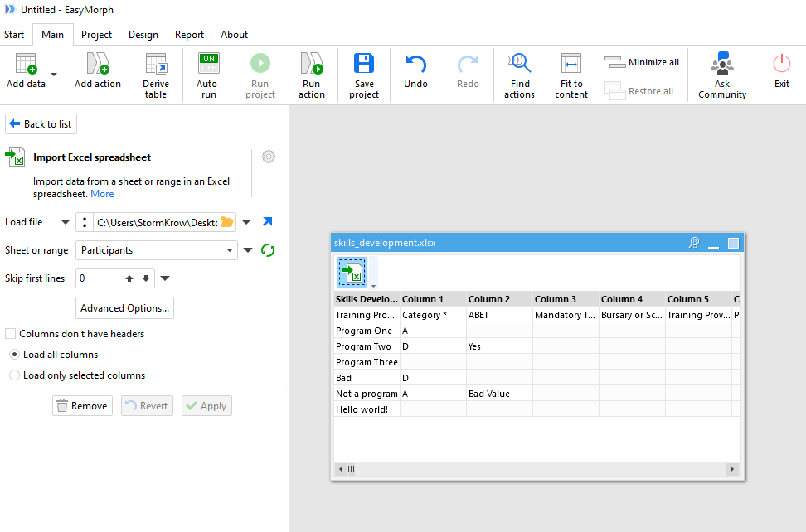Viewport: 806px width, 532px height.
Task: Click the Redo arrow icon
Action: pyautogui.click(x=468, y=64)
